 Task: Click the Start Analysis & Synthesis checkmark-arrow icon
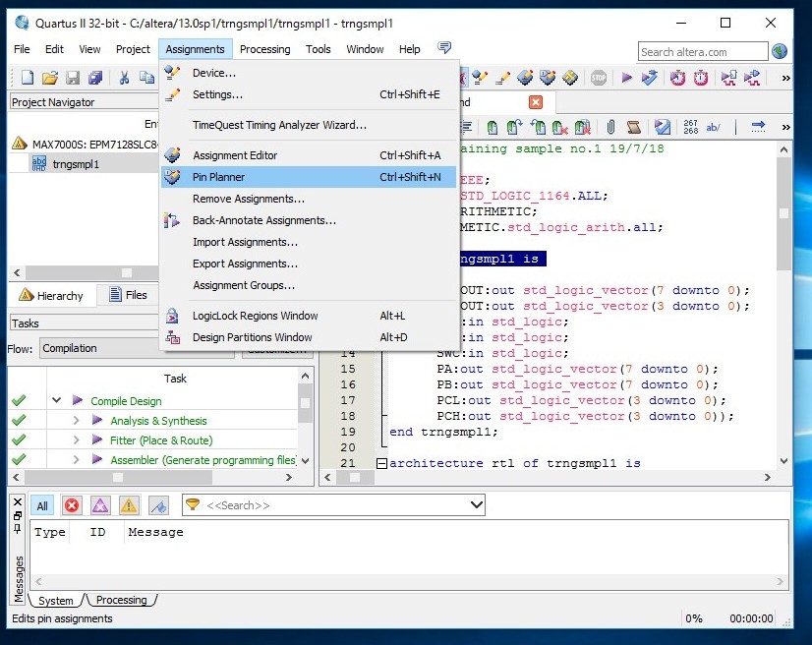(x=649, y=78)
